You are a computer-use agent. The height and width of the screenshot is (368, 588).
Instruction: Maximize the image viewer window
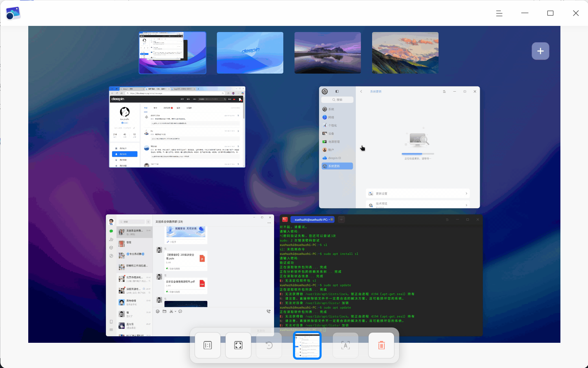click(550, 13)
